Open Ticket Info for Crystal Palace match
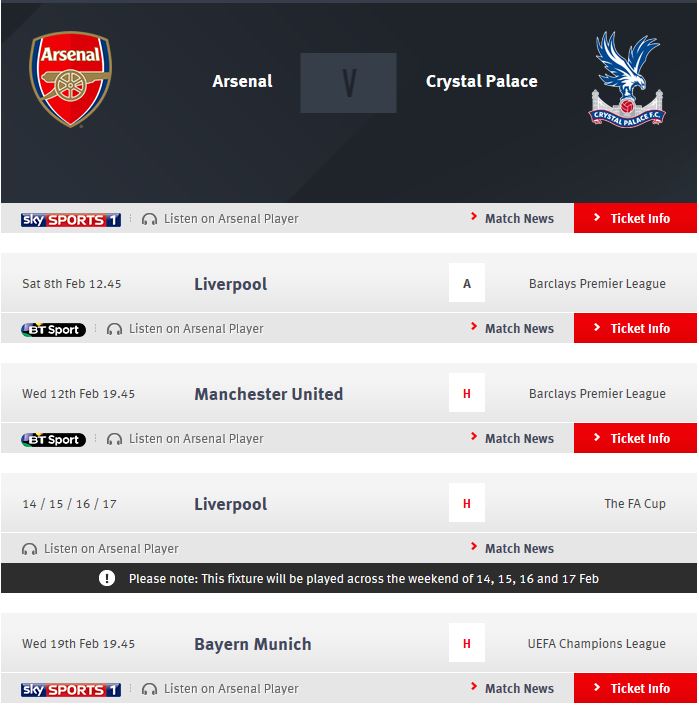This screenshot has height=711, width=699. [x=635, y=218]
